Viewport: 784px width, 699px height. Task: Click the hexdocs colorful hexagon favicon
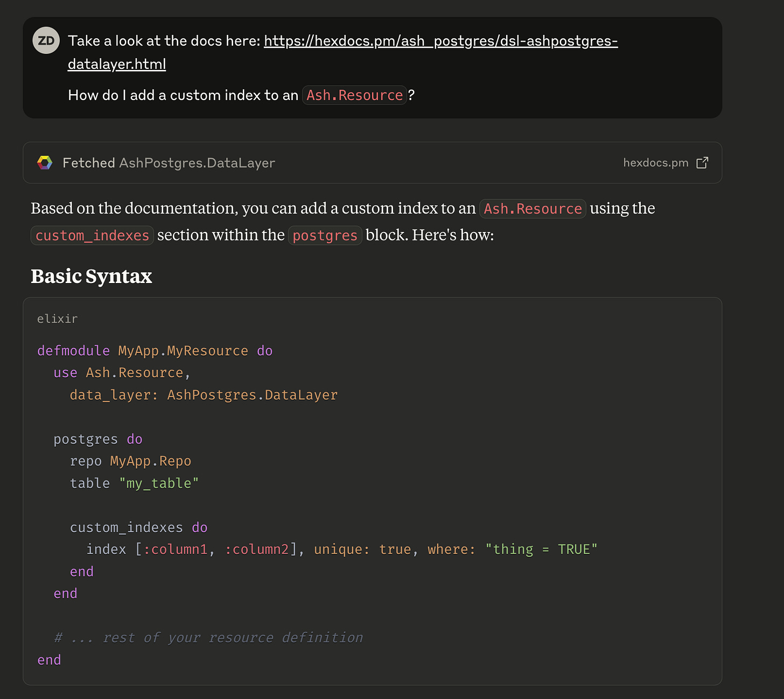pyautogui.click(x=45, y=163)
